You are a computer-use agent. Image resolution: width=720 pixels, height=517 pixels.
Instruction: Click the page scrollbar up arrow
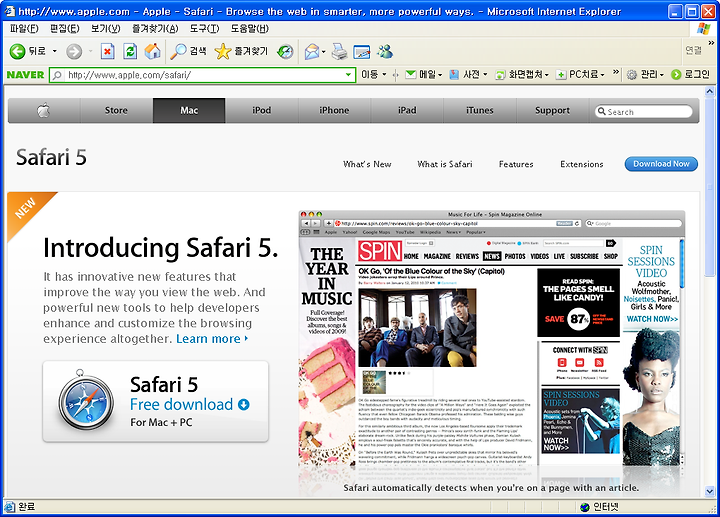(x=710, y=91)
